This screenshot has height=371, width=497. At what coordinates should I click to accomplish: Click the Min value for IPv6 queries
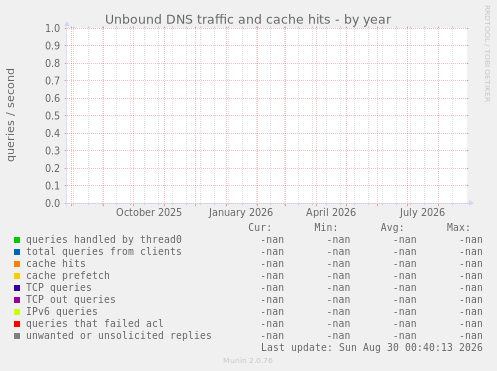tap(339, 312)
